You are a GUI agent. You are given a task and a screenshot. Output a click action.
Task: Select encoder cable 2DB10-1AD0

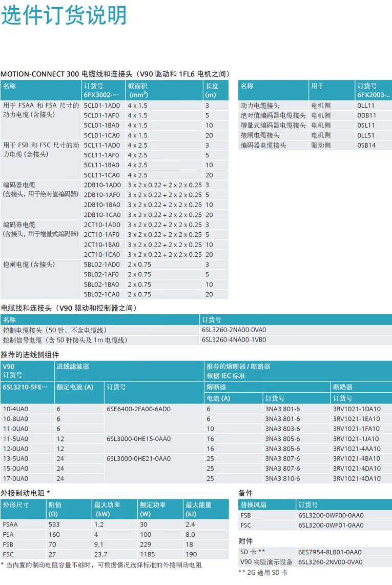pos(102,185)
